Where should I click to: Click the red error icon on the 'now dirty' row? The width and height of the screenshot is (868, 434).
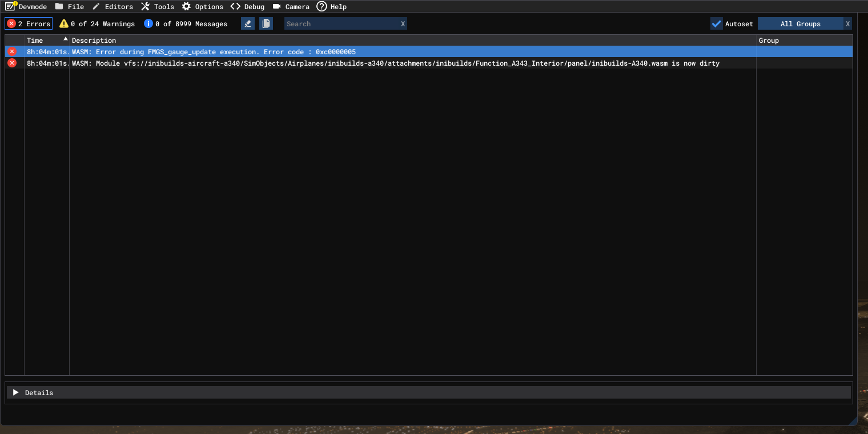coord(12,63)
